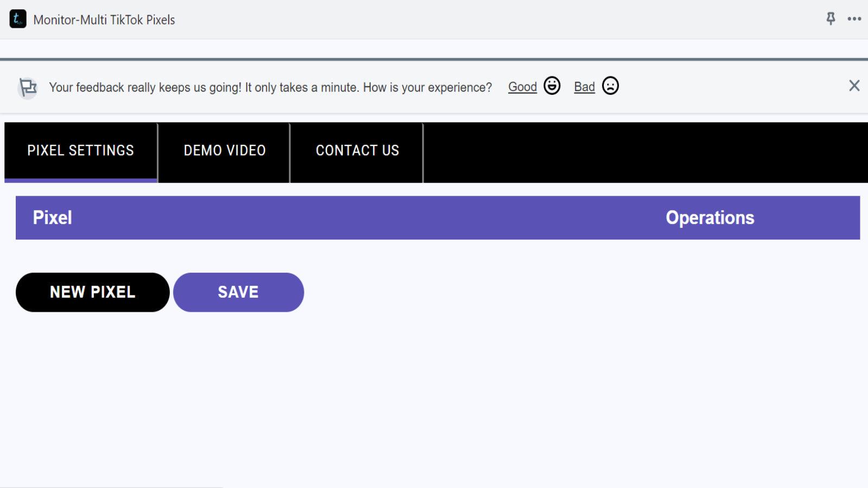Click the sad frowning face icon
Viewport: 868px width, 488px height.
coord(610,86)
